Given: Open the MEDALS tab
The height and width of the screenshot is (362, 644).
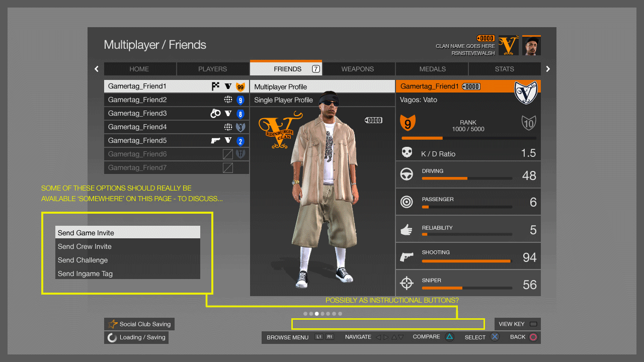Looking at the screenshot, I should point(432,69).
